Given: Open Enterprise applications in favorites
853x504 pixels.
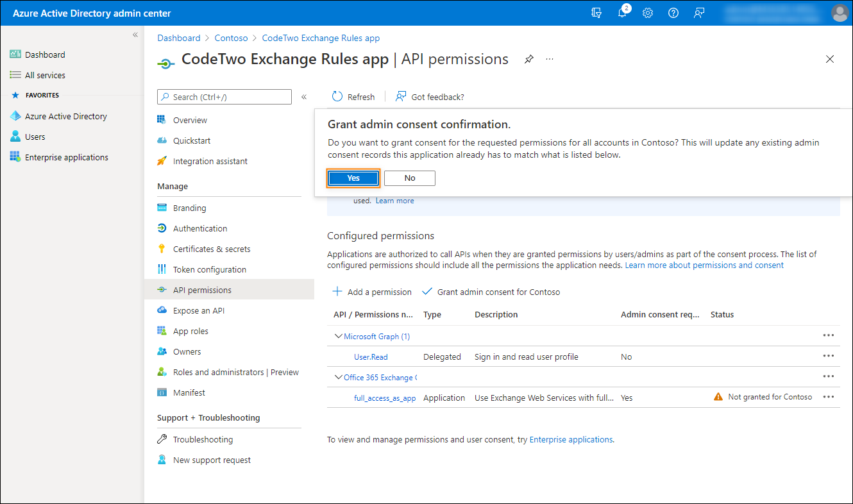Looking at the screenshot, I should pyautogui.click(x=59, y=157).
